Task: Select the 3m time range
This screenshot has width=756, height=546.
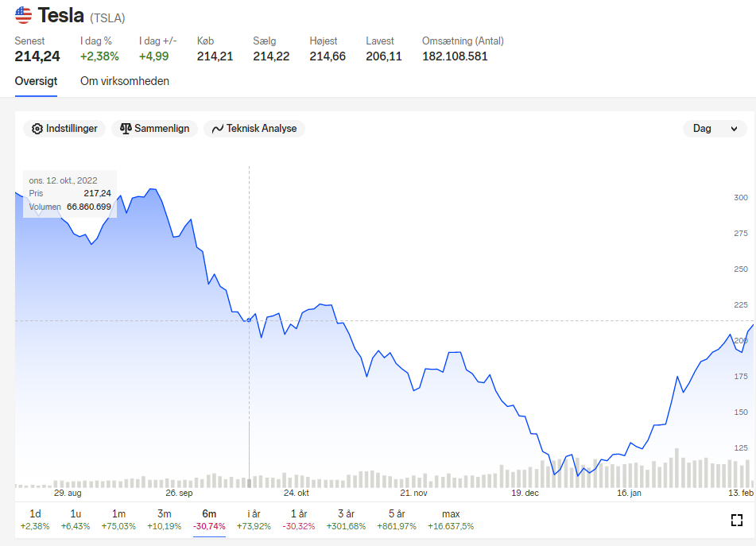Action: coord(165,520)
